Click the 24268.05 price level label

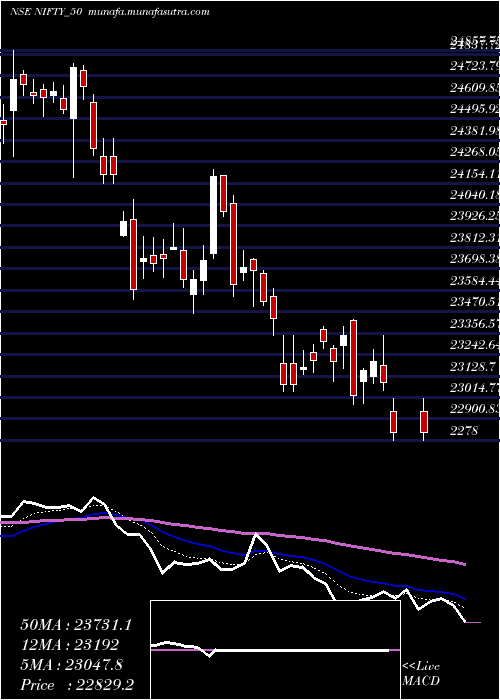475,152
